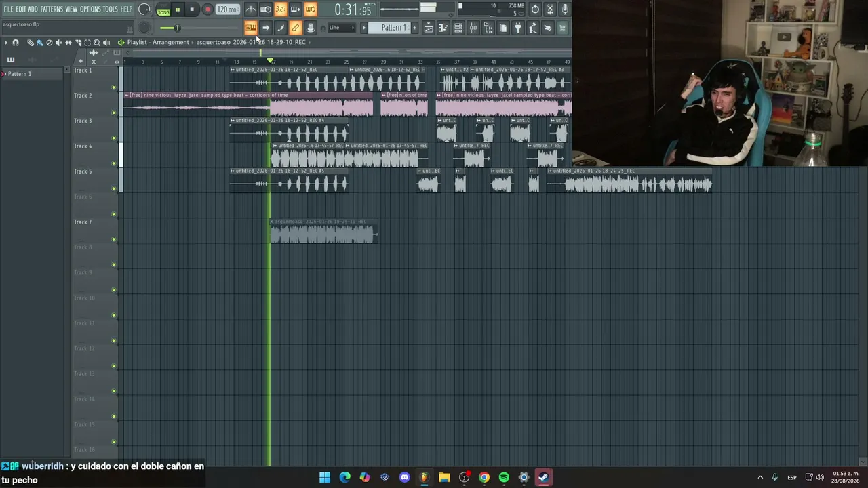Expand pattern options arrow left of Pattern 1
The width and height of the screenshot is (868, 488).
(x=364, y=28)
